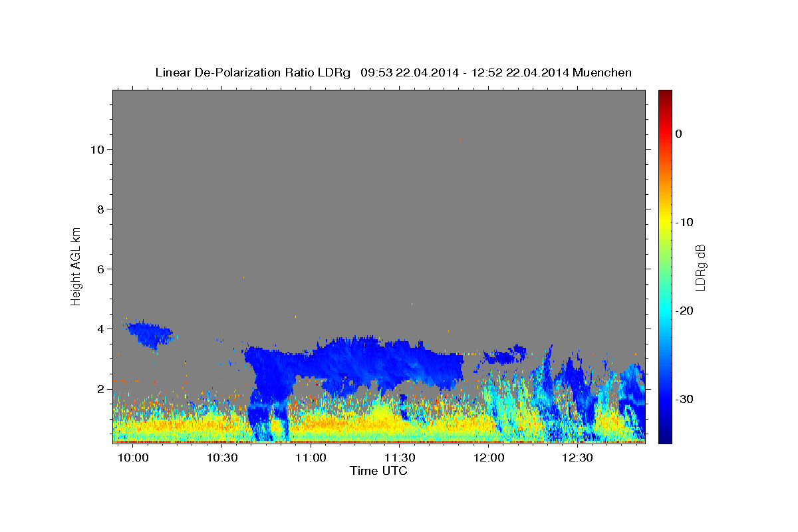This screenshot has height=532, width=798.
Task: Click the colorbar value 0
Action: pos(678,134)
